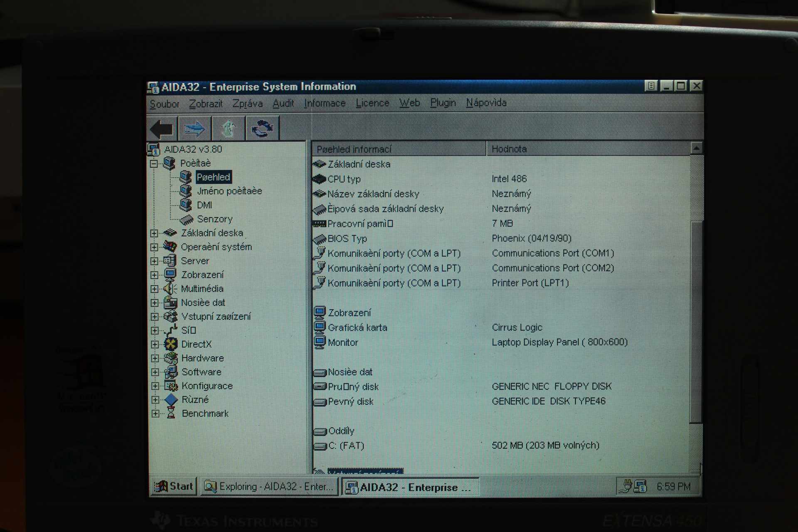Click the Refresh toolbar button

pyautogui.click(x=262, y=129)
